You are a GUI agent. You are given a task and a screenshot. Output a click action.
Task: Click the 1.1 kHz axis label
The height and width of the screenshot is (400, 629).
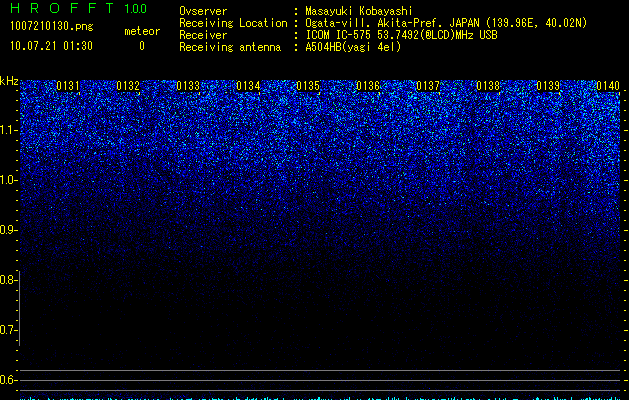coord(9,130)
